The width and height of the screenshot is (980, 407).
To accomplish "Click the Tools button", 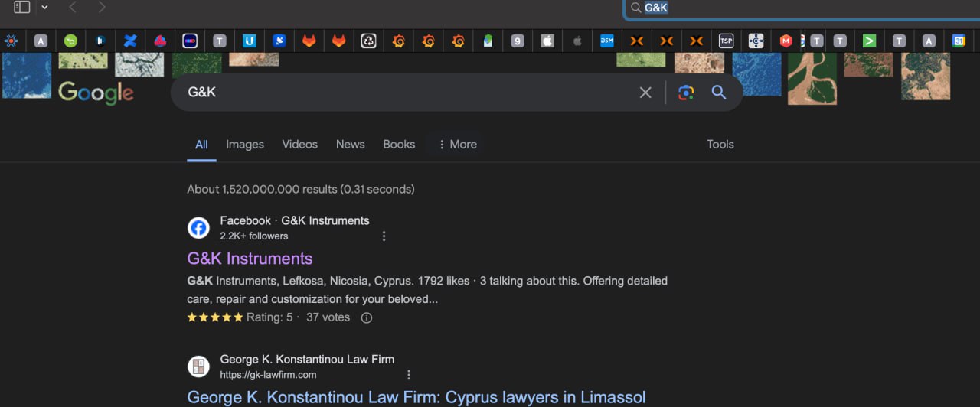I will [720, 145].
